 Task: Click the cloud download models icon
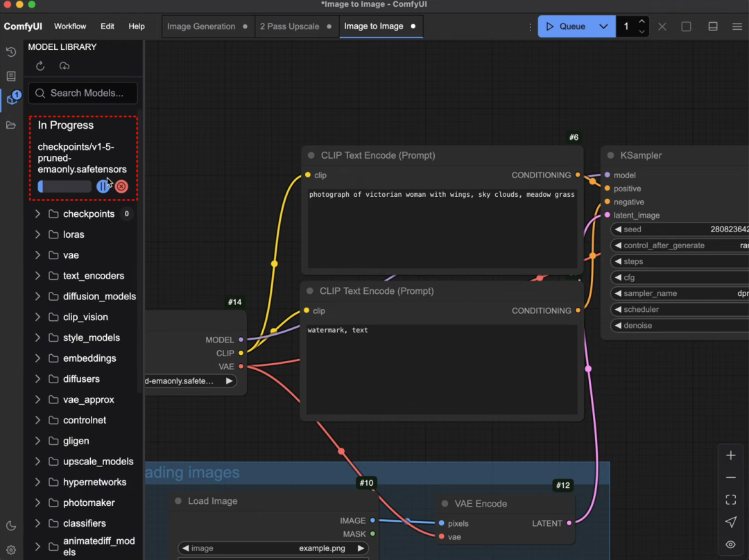(x=64, y=66)
